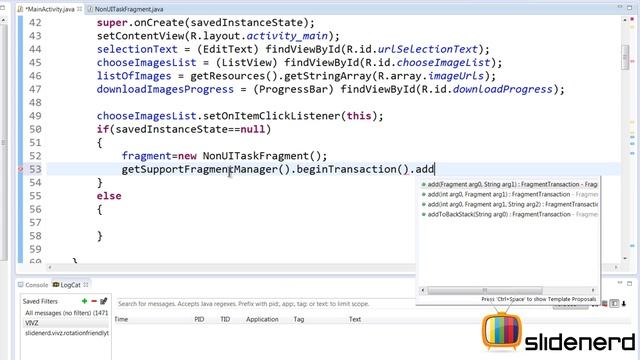640x360 pixels.
Task: Click activity_main on line 43
Action: pos(287,36)
